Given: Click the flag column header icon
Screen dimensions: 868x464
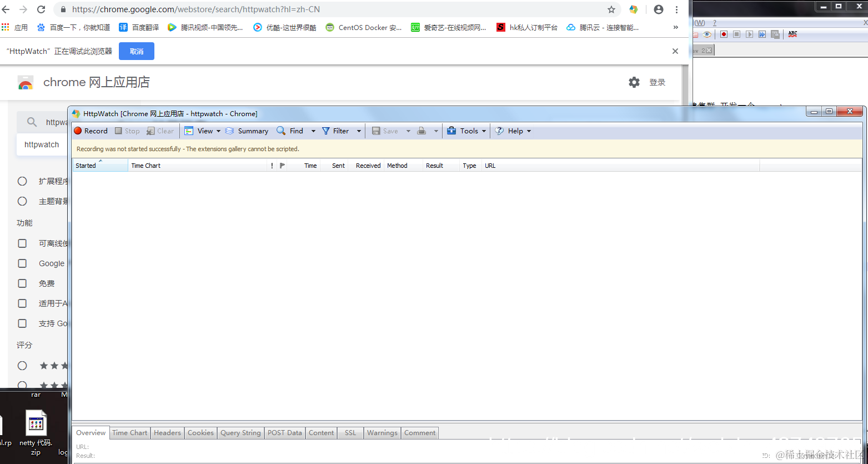Looking at the screenshot, I should click(283, 166).
